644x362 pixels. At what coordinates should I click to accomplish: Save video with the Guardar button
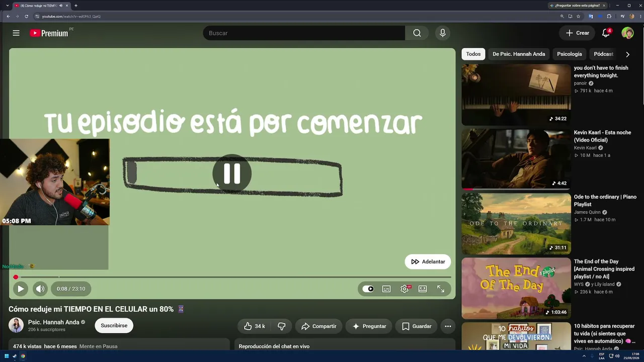point(417,326)
